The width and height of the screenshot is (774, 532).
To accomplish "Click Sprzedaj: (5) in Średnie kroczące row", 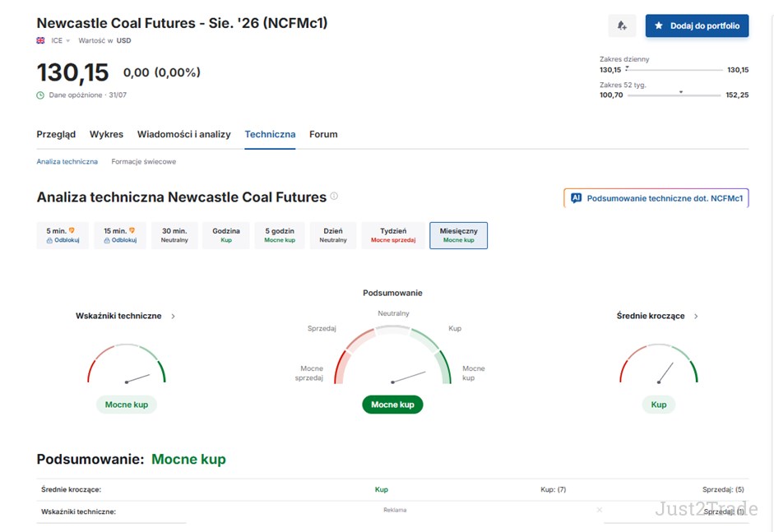I will 723,489.
